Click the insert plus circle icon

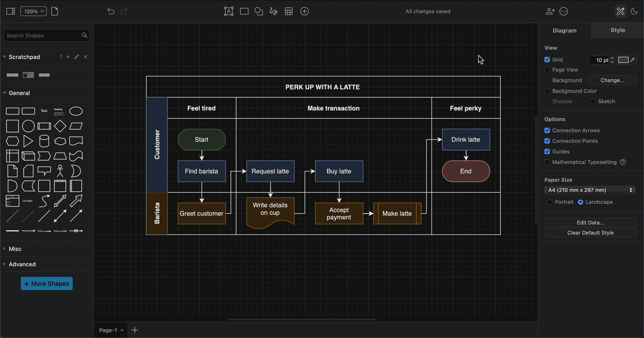304,11
